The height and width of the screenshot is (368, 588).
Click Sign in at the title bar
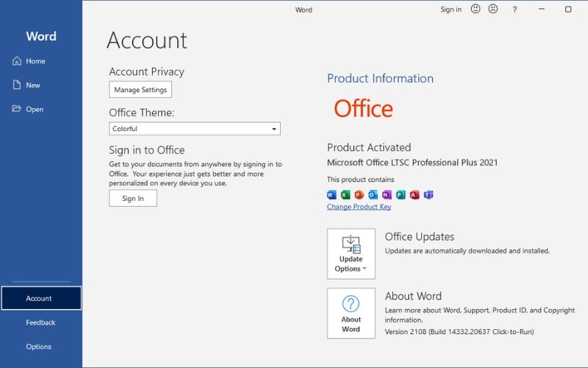[451, 10]
